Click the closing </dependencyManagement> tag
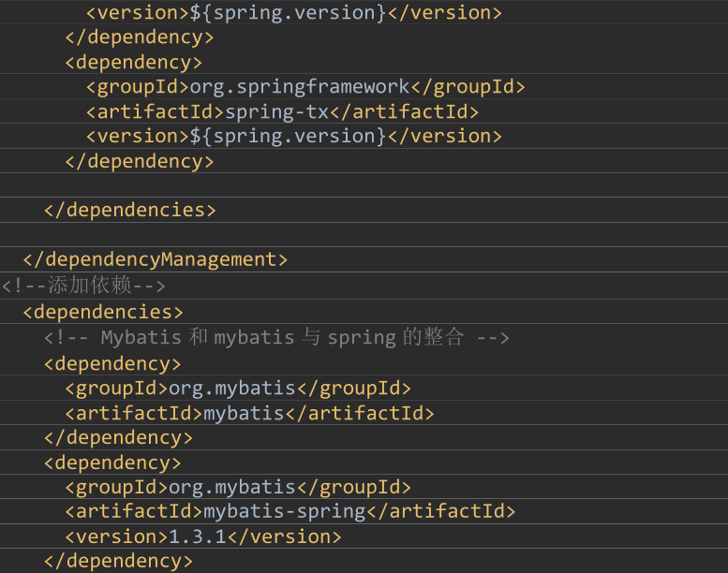Screen dimensions: 728x573 [x=156, y=259]
